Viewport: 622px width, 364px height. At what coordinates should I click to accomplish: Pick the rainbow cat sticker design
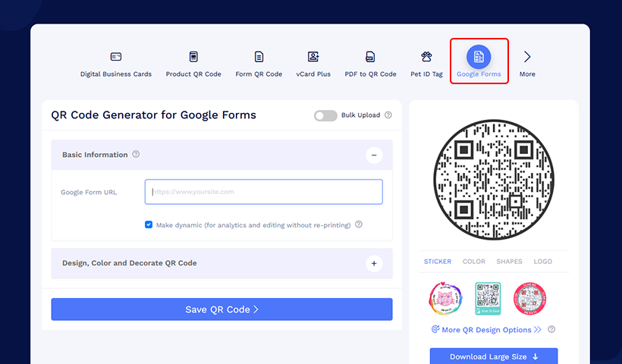(445, 299)
